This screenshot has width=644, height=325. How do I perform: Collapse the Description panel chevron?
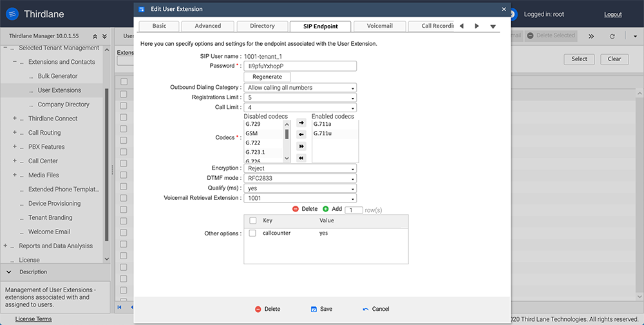(x=9, y=272)
